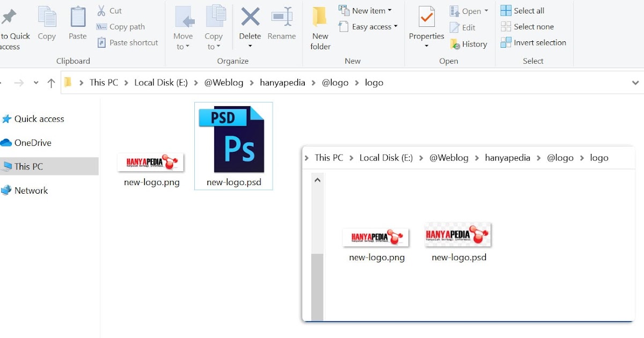Click new-logo.png file name in inset window
The image size is (644, 338).
[x=377, y=258]
